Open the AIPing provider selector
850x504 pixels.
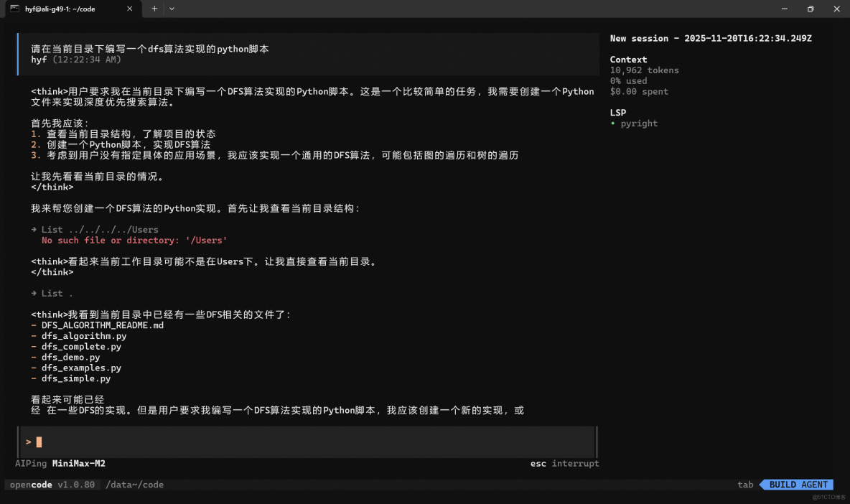tap(29, 463)
